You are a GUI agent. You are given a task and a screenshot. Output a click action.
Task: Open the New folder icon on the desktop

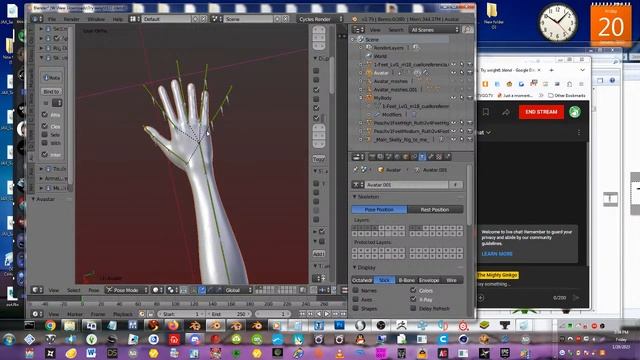[493, 16]
